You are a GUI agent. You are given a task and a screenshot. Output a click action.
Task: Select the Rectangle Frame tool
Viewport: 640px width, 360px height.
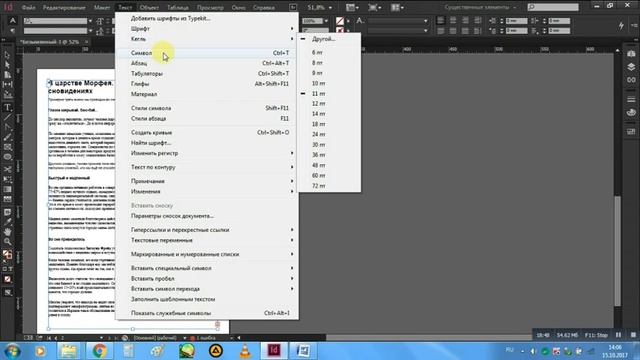(7, 147)
